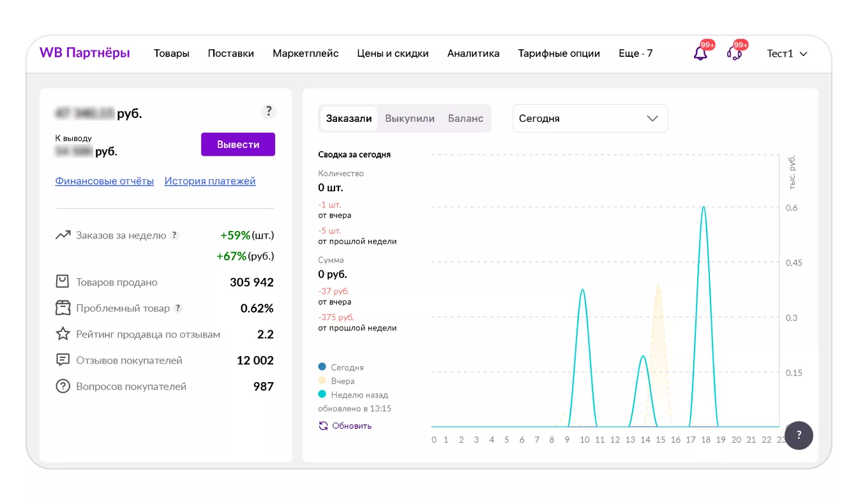Screen dimensions: 858x504
Task: Switch to the Баланс tab
Action: click(x=466, y=119)
